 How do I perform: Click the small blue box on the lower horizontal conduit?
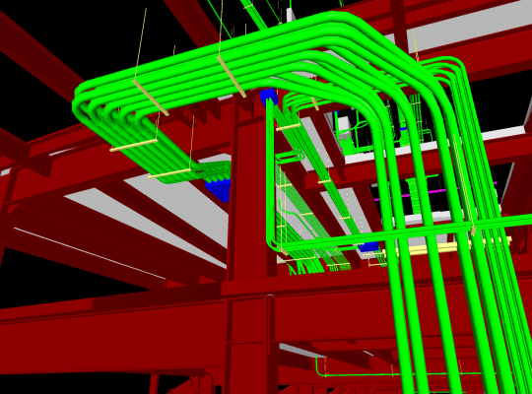coord(368,247)
